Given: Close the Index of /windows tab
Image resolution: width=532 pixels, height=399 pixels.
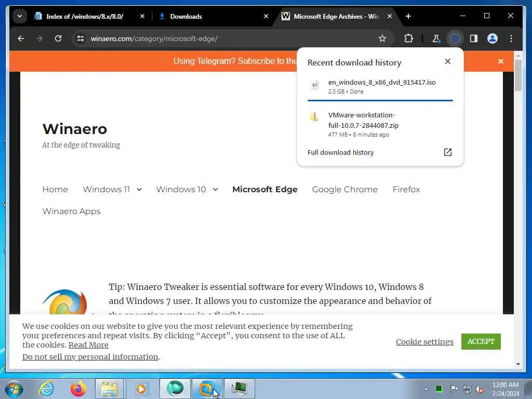Looking at the screenshot, I should coord(142,16).
